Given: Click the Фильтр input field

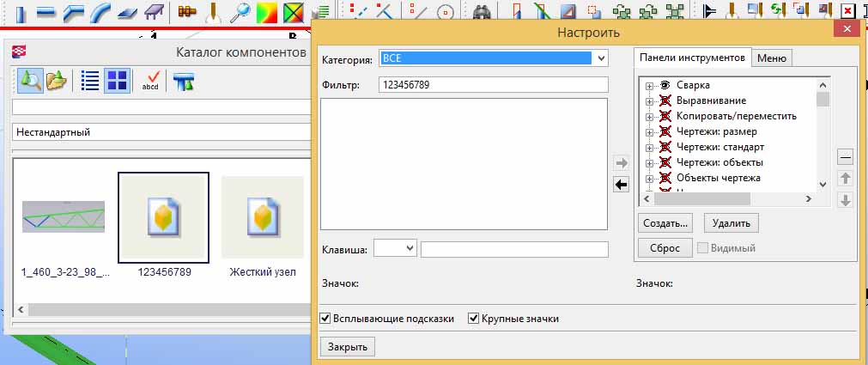Looking at the screenshot, I should point(493,85).
